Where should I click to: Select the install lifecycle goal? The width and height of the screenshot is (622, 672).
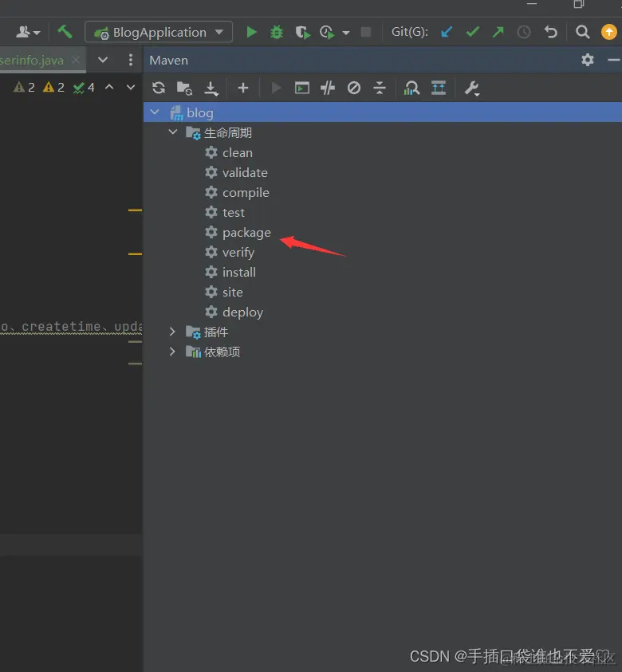pyautogui.click(x=230, y=272)
